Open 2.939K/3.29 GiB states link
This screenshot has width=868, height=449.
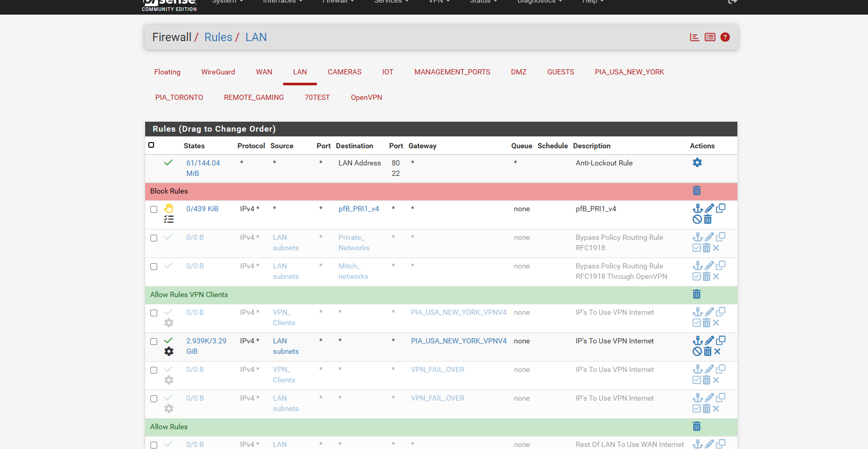pyautogui.click(x=206, y=346)
